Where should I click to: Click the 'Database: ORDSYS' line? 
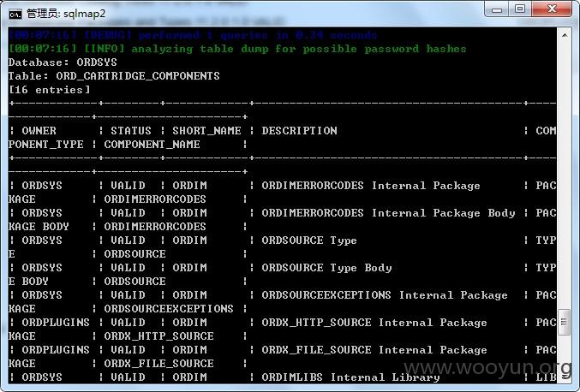pyautogui.click(x=63, y=62)
